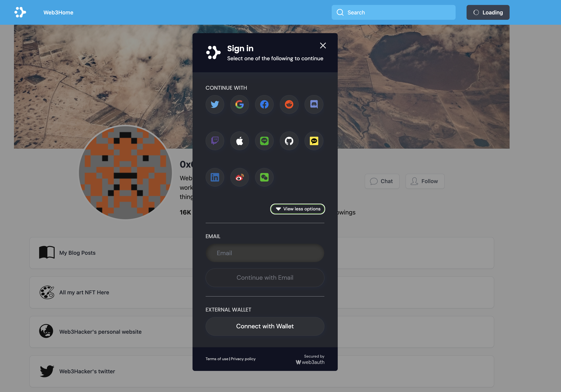Viewport: 561px width, 392px height.
Task: Sign in with the Twitter icon
Action: [215, 104]
